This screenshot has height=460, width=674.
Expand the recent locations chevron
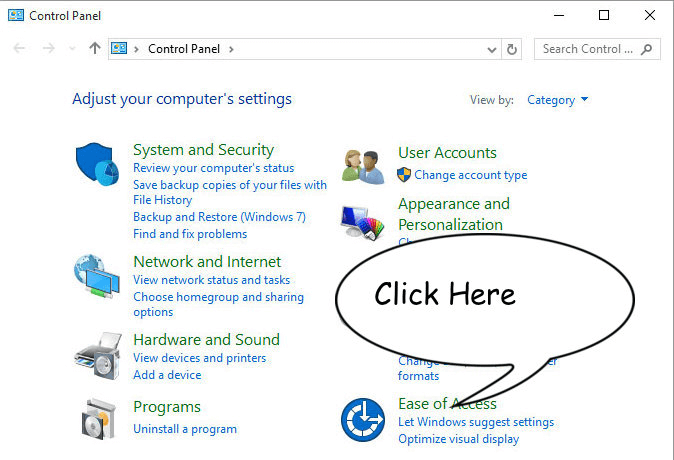[x=71, y=49]
